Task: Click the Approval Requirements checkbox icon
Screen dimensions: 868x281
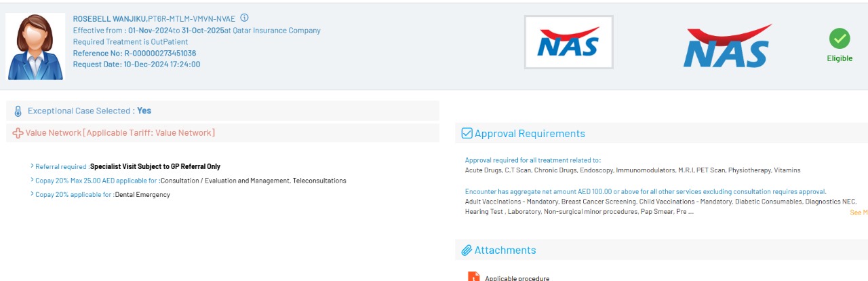Action: click(x=467, y=133)
